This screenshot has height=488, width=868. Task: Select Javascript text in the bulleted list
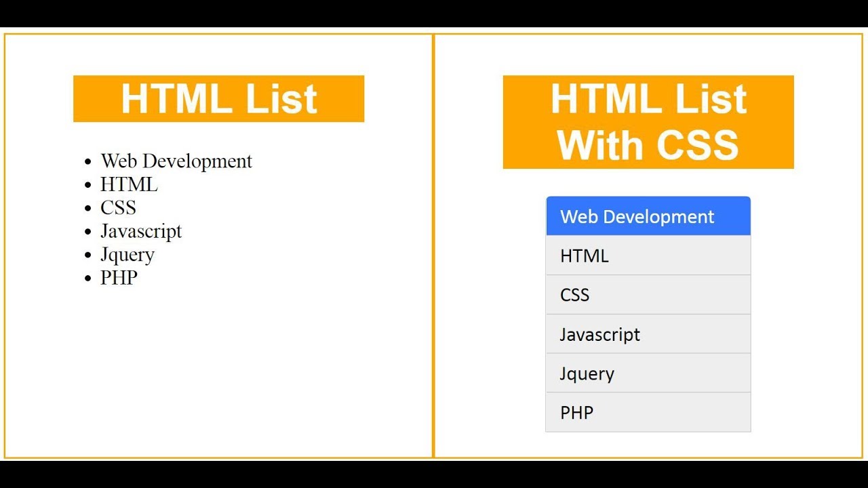coord(141,231)
